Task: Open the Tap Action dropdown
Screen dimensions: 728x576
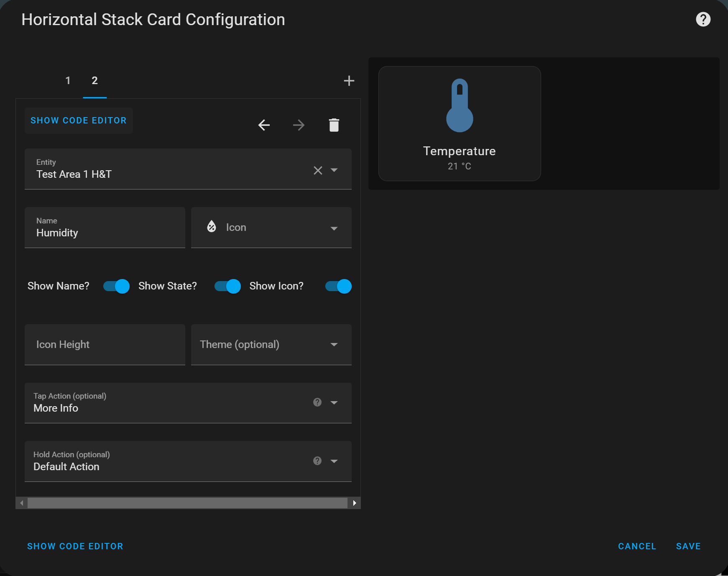Action: [334, 402]
